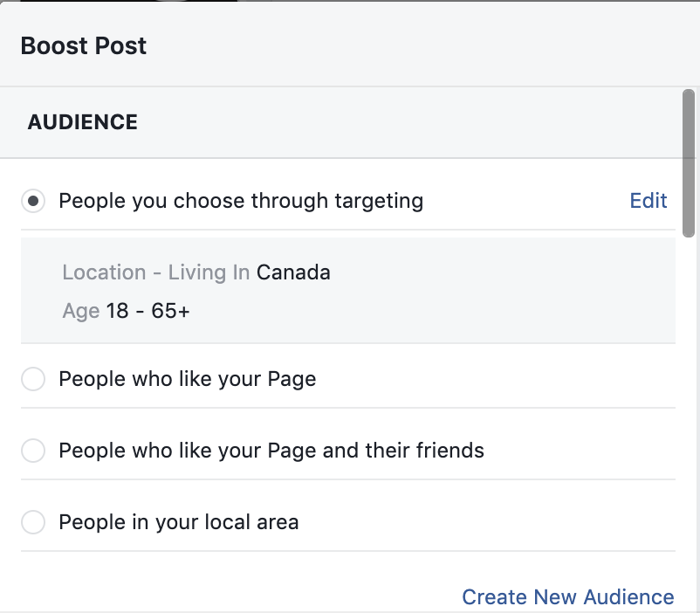Select 'People who like your Page' radio button

33,380
